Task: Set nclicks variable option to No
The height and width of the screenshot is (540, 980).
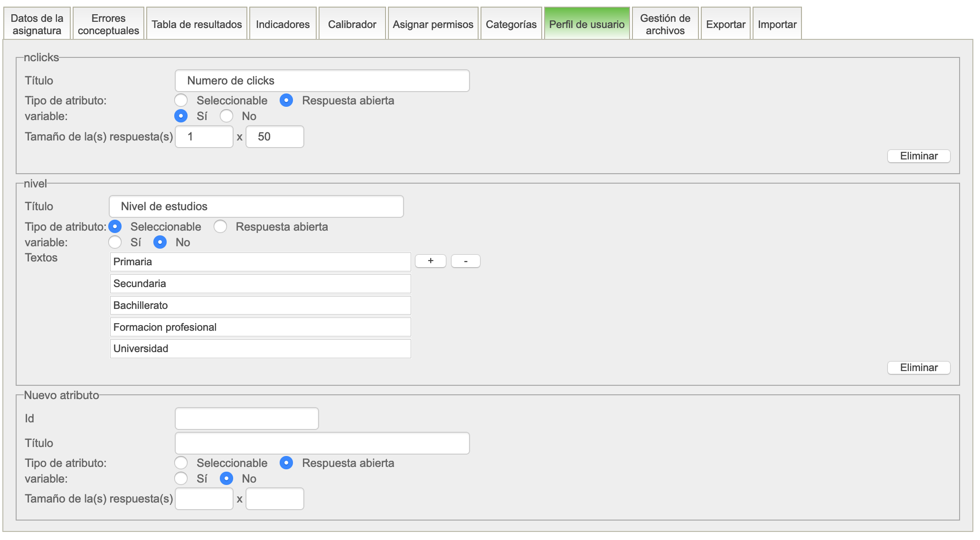Action: pos(226,116)
